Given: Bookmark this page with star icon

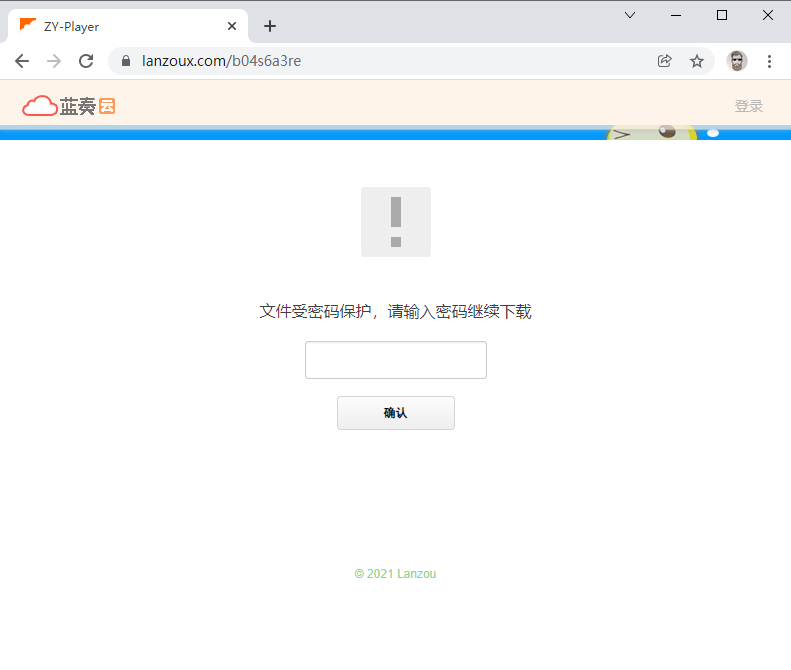Looking at the screenshot, I should click(x=697, y=61).
